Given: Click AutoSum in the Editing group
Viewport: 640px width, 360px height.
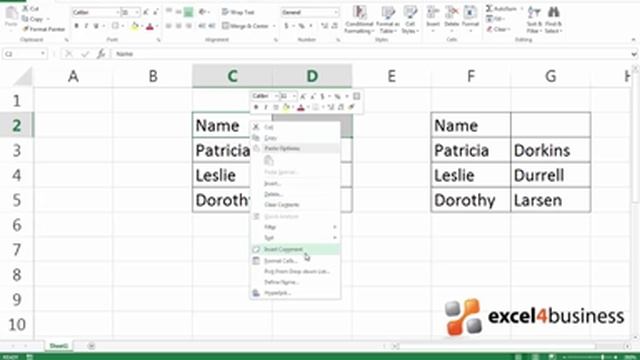Looking at the screenshot, I should (502, 9).
